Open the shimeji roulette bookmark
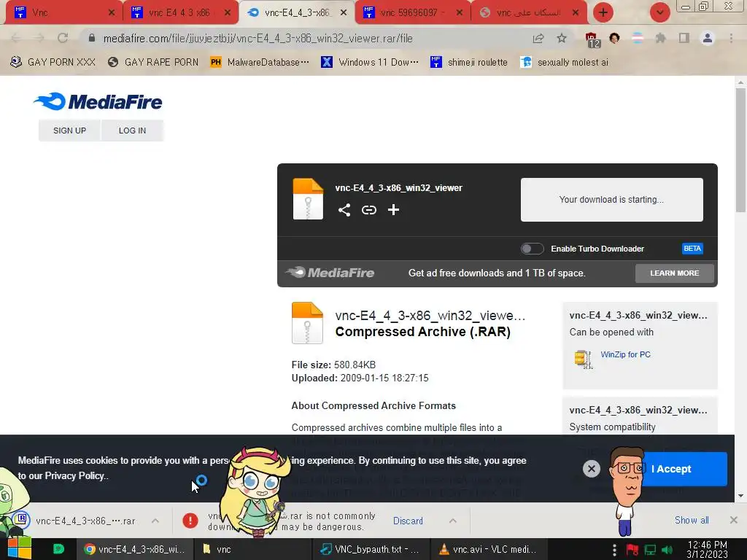 469,63
